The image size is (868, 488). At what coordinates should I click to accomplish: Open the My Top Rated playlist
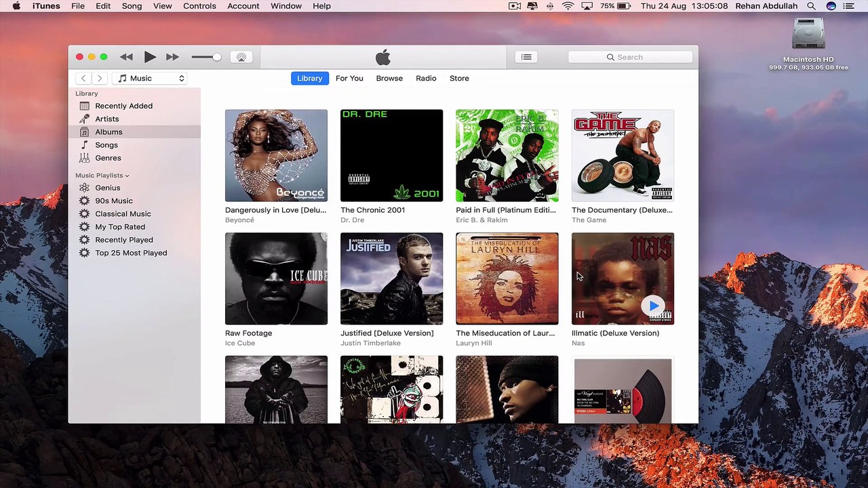coord(134,227)
